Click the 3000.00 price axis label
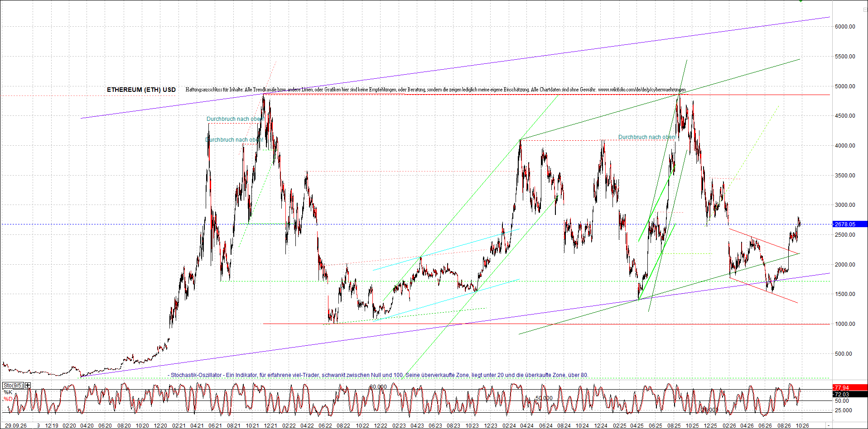The image size is (868, 429). pos(845,205)
